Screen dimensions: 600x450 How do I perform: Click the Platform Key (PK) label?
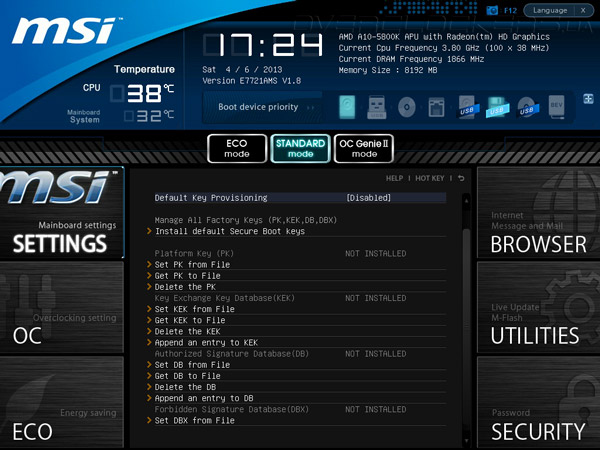194,253
